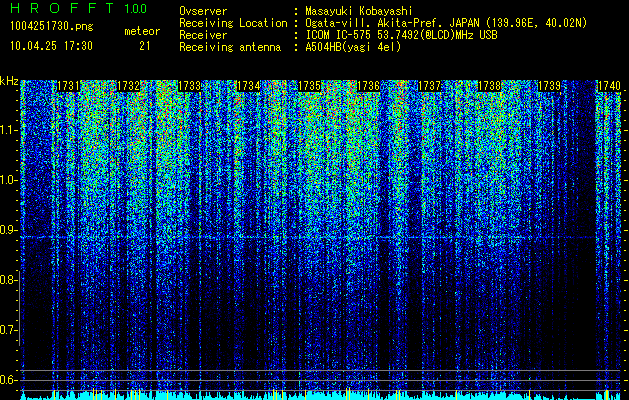The image size is (629, 400).
Task: Click the 1732 time marker label
Action: click(x=128, y=86)
